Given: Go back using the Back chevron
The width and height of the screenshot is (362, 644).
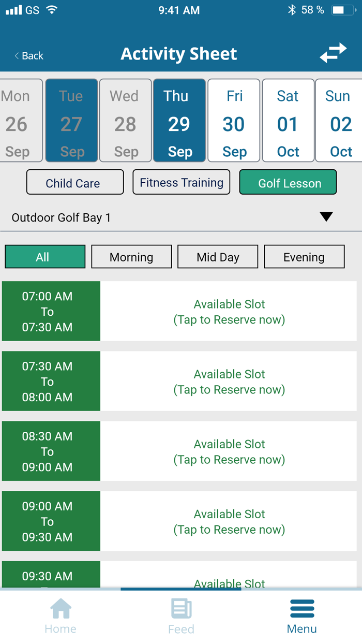Looking at the screenshot, I should coord(28,55).
